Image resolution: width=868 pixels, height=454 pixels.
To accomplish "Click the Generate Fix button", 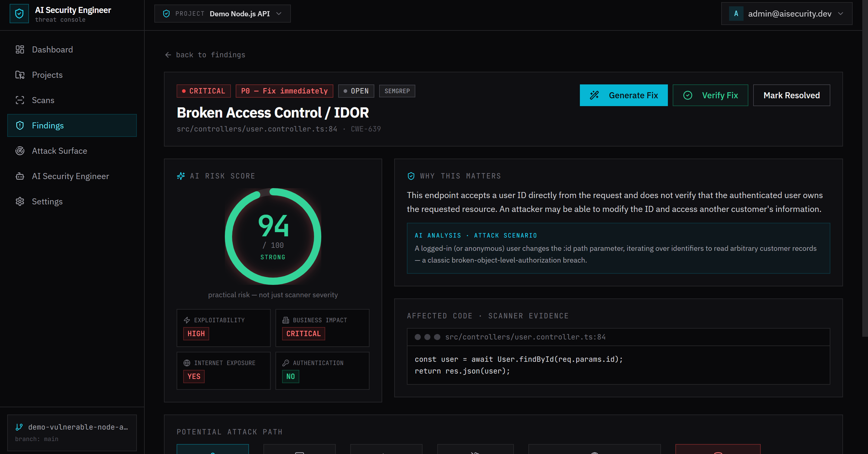I will (624, 95).
